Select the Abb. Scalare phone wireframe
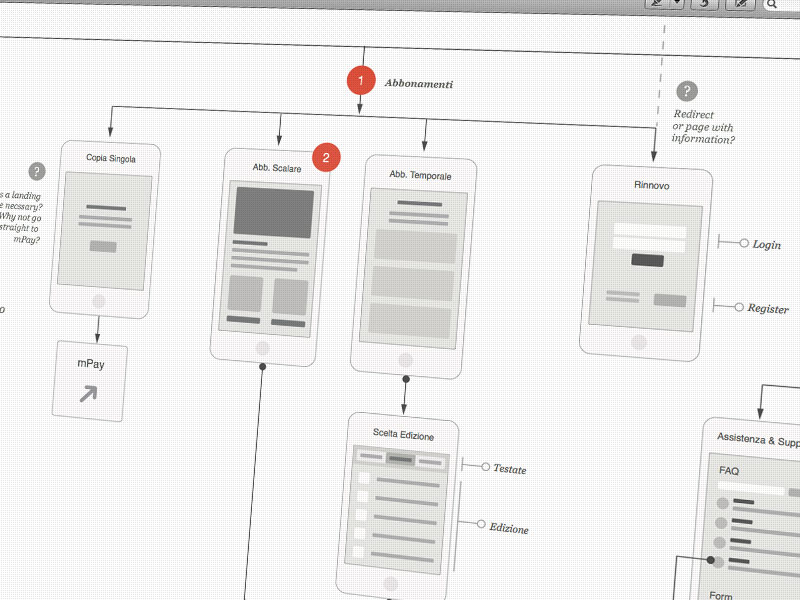Viewport: 800px width, 600px height. tap(270, 257)
